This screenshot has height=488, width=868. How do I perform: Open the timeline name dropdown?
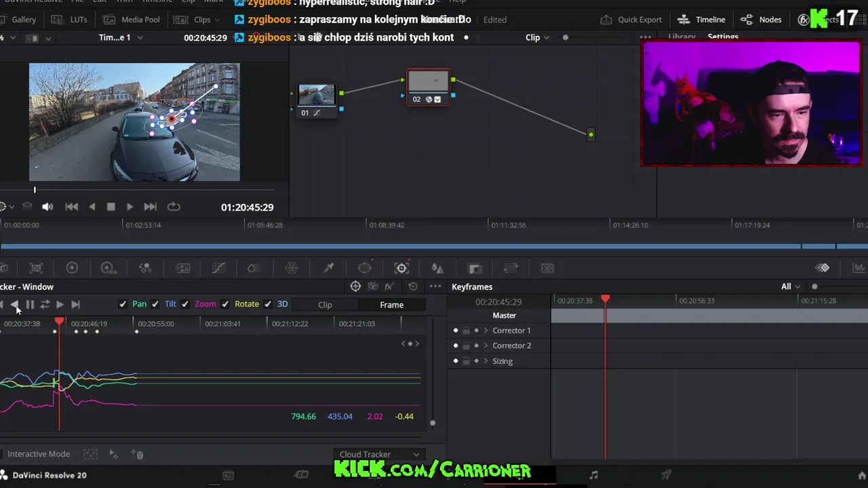(121, 37)
